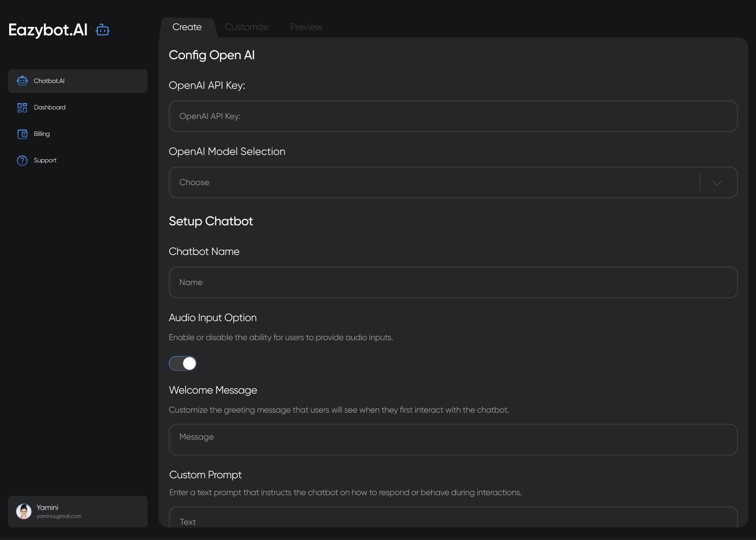Focus the Custom Prompt Text field
The image size is (756, 540).
pos(453,517)
